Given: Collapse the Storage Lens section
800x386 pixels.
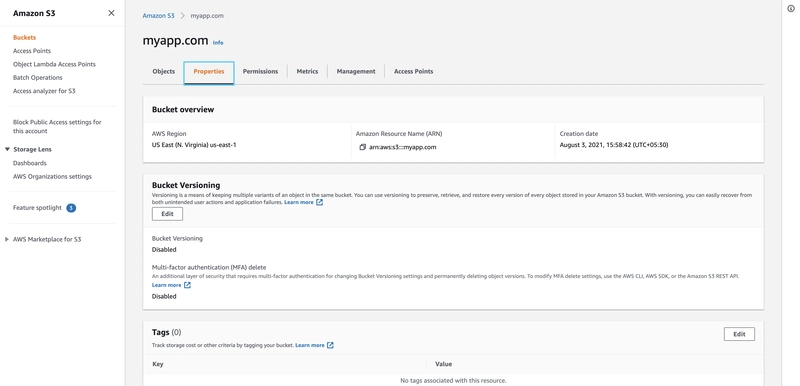Looking at the screenshot, I should [7, 149].
